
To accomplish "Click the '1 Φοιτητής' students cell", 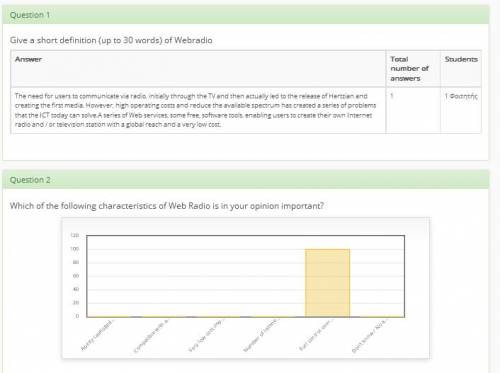I will (461, 110).
